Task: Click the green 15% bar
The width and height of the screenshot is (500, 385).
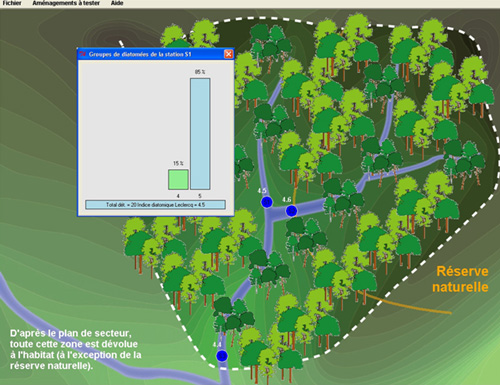Action: tap(178, 179)
